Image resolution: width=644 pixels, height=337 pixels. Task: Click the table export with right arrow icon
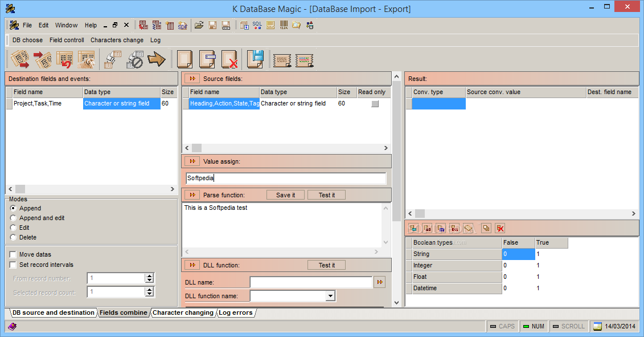(x=20, y=60)
